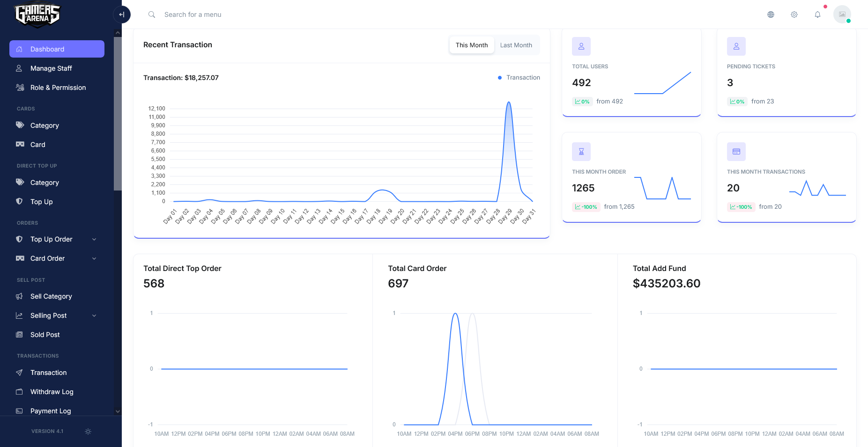Image resolution: width=868 pixels, height=447 pixels.
Task: Expand the Selling Post submenu
Action: coord(94,315)
